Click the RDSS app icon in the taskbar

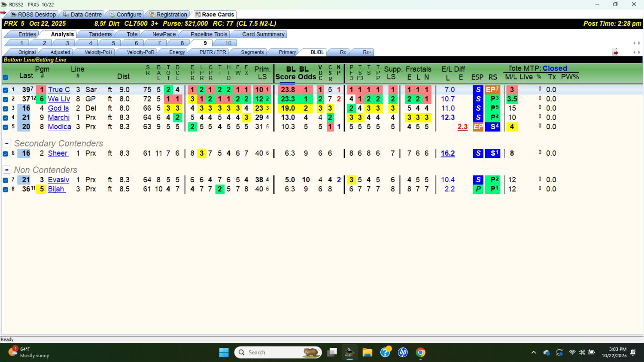point(349,353)
